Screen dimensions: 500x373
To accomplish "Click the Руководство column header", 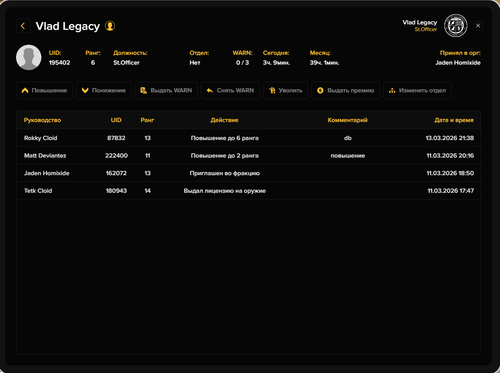I will [x=42, y=120].
